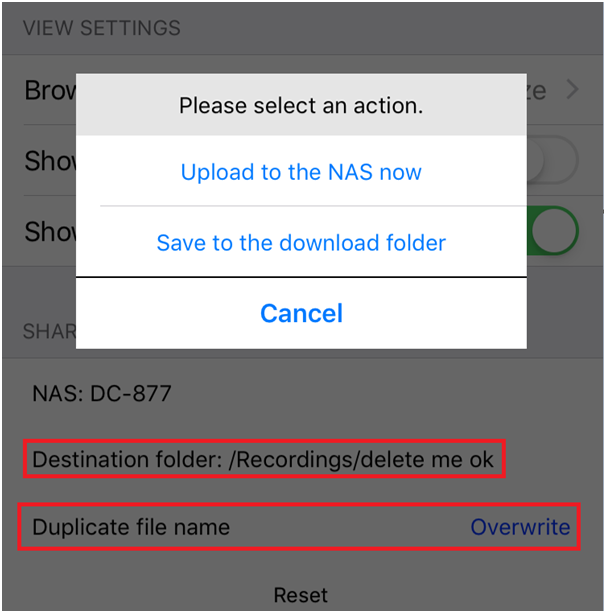Tap the partially hidden Brow label
This screenshot has height=613, width=606.
[50, 91]
